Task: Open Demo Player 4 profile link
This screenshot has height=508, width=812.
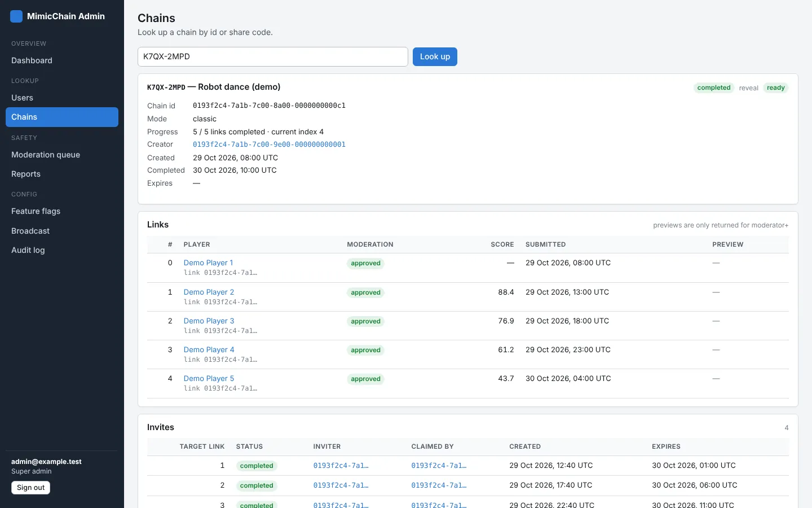Action: click(x=209, y=349)
